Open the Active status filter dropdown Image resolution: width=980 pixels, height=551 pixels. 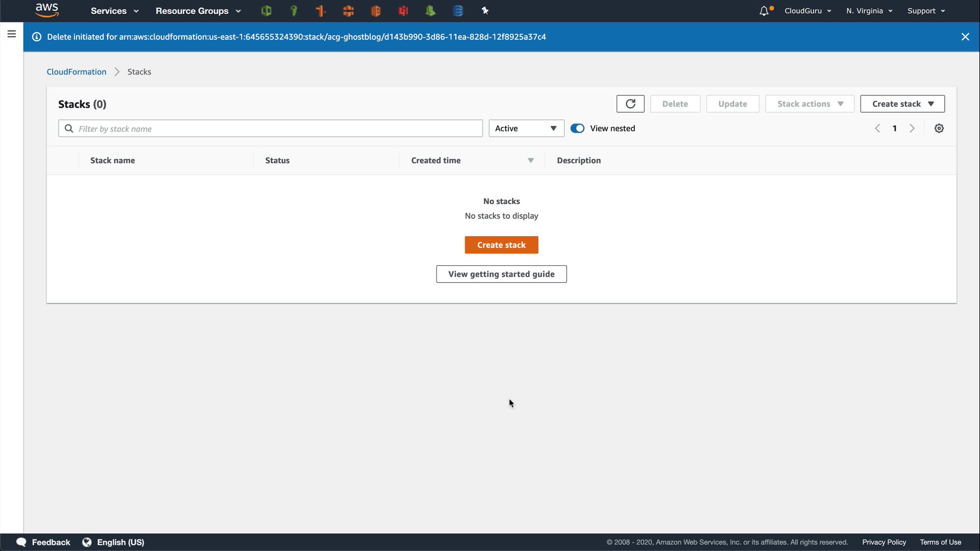(x=526, y=129)
